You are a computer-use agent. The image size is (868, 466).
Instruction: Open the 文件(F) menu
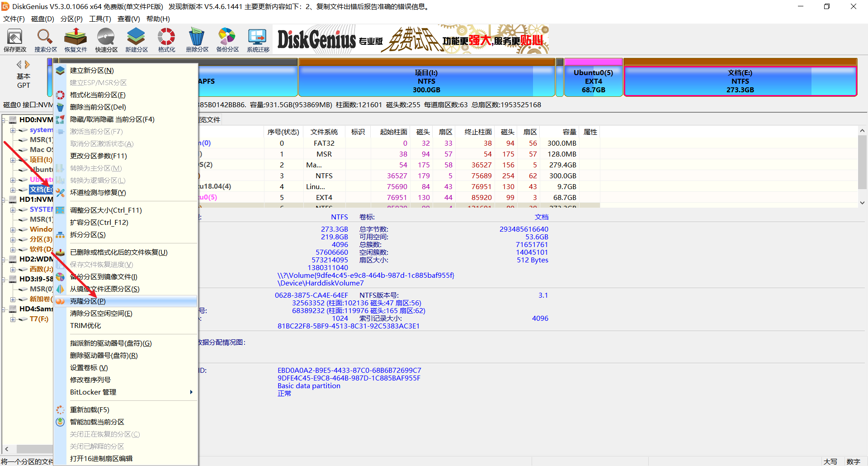click(14, 19)
